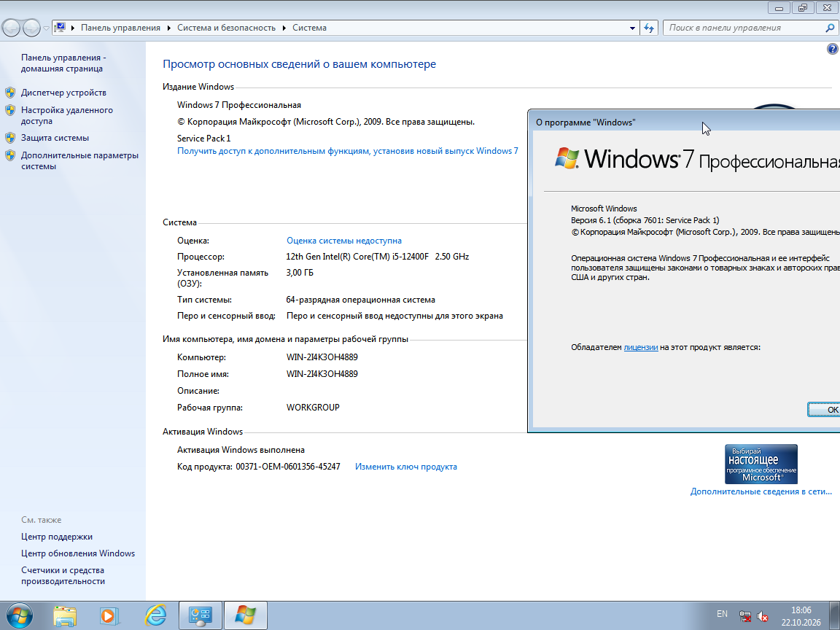Click shield icon beside Настройка удаленного доступа
Screen dimensions: 840x630
tap(10, 110)
